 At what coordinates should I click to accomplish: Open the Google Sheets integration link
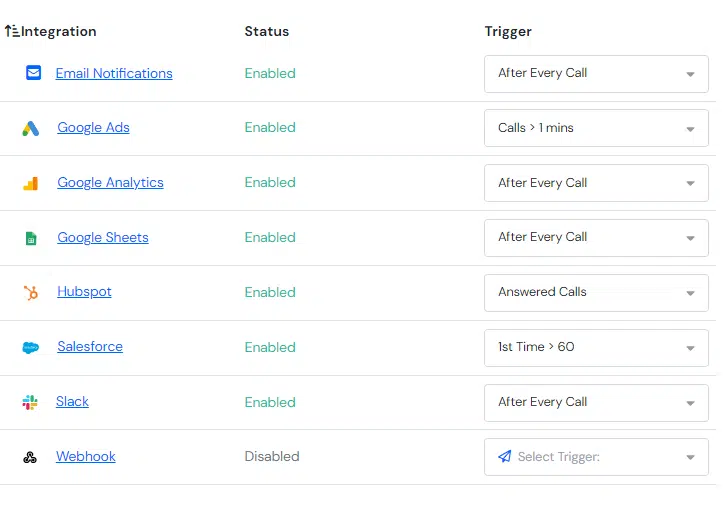coord(103,237)
